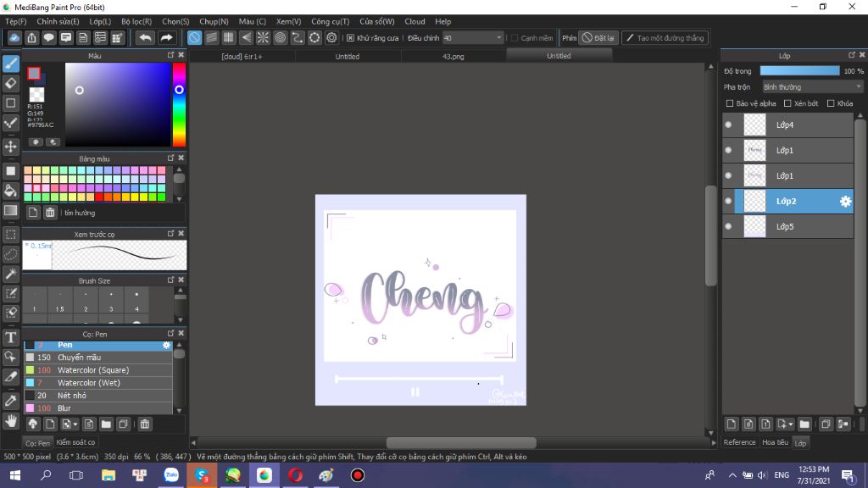Viewport: 868px width, 488px height.
Task: Open Pen brush settings gear
Action: tap(166, 345)
